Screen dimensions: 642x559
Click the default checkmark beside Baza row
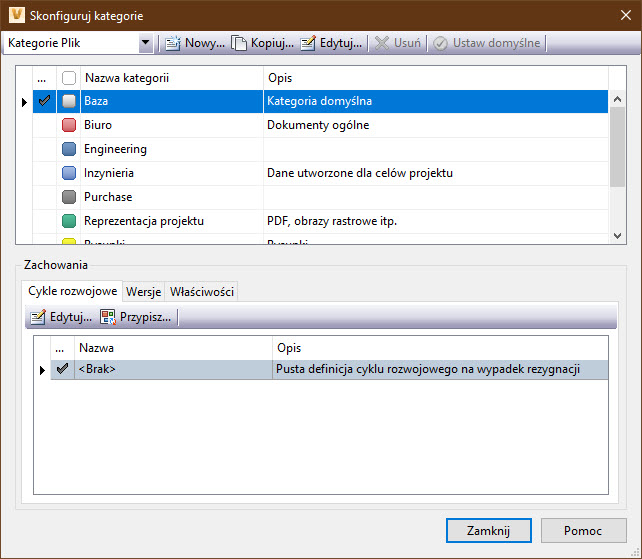[44, 101]
